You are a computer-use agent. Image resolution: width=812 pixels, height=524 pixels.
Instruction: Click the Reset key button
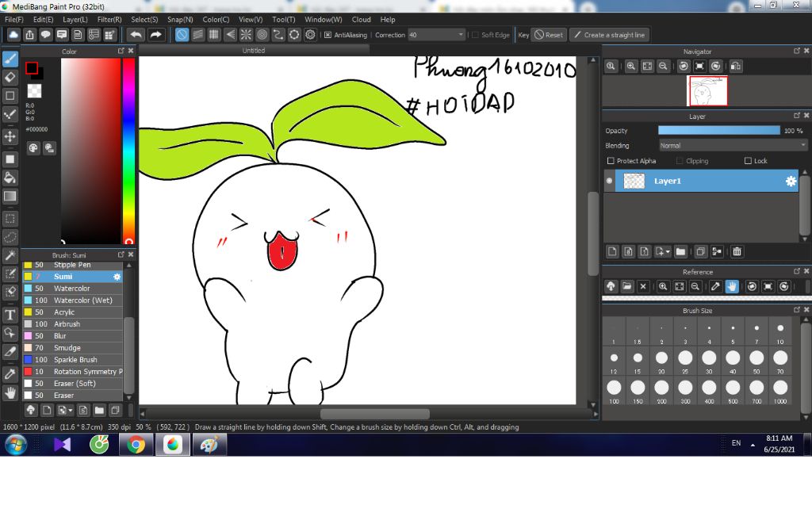(549, 35)
